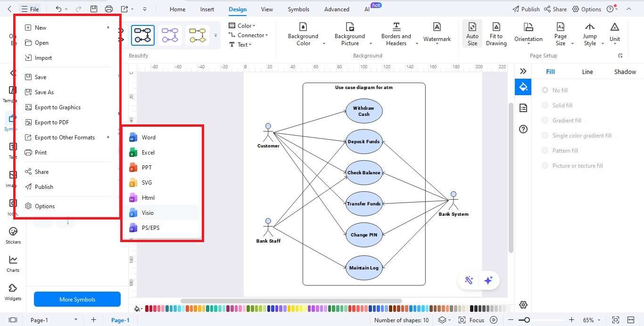The width and height of the screenshot is (644, 326).
Task: Click the undo arrow icon
Action: [x=58, y=9]
